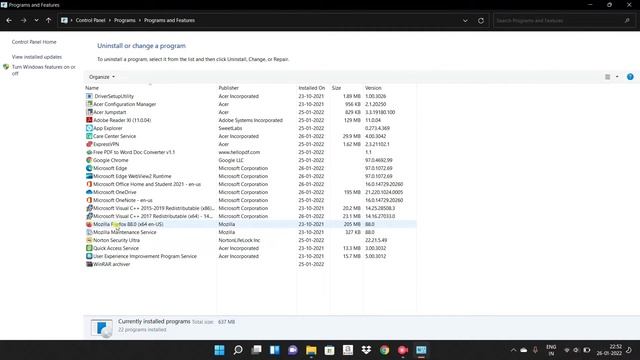Screen dimensions: 640x360
Task: Open File Explorer from the taskbar
Action: click(311, 350)
